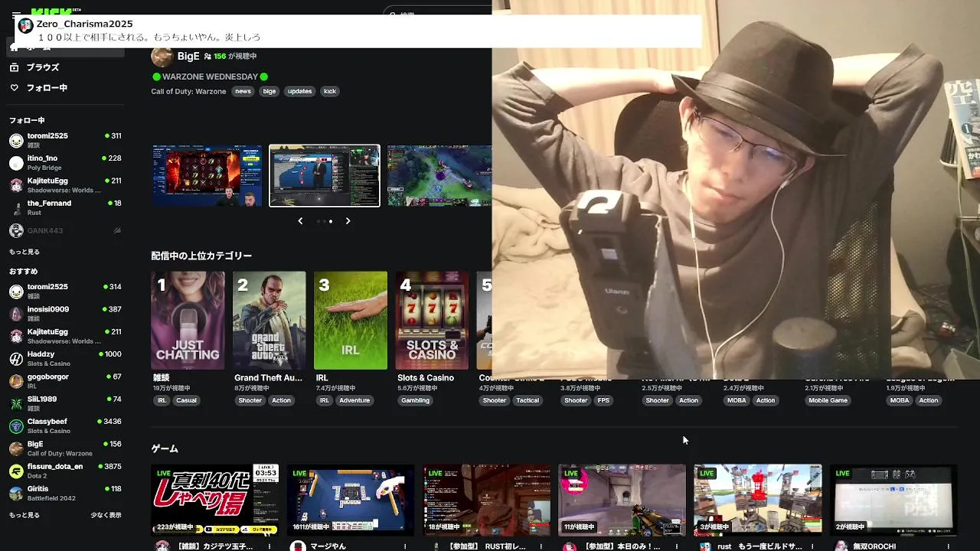Click BigE avatar in featured stream
This screenshot has height=551, width=980.
pos(162,57)
